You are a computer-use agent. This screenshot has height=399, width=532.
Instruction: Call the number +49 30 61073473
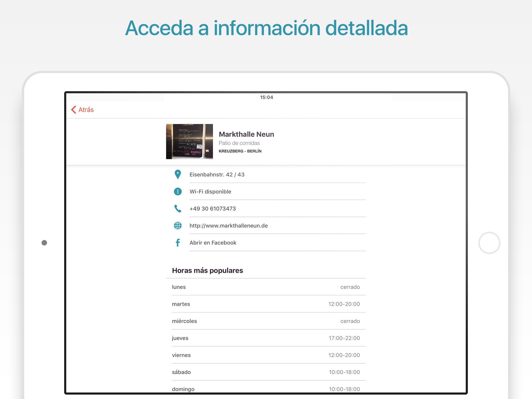[212, 209]
